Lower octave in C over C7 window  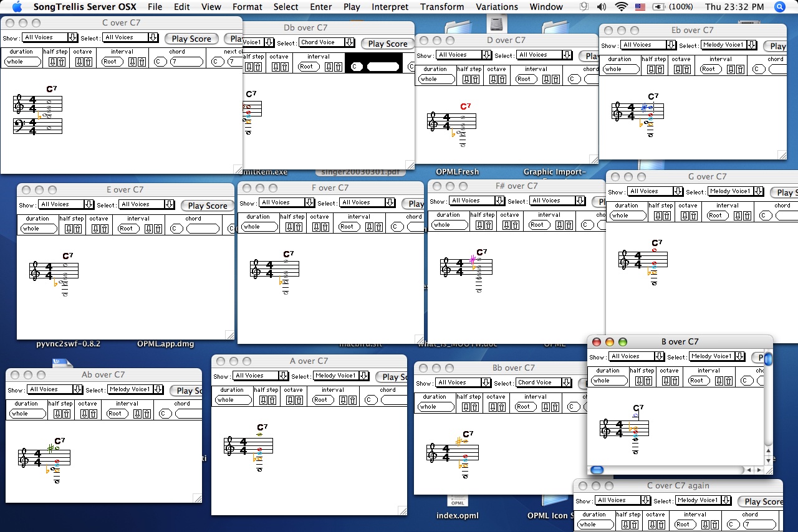tap(80, 62)
